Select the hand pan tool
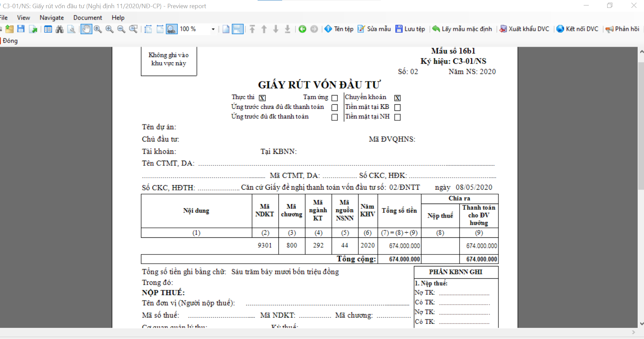This screenshot has height=339, width=644. 86,29
